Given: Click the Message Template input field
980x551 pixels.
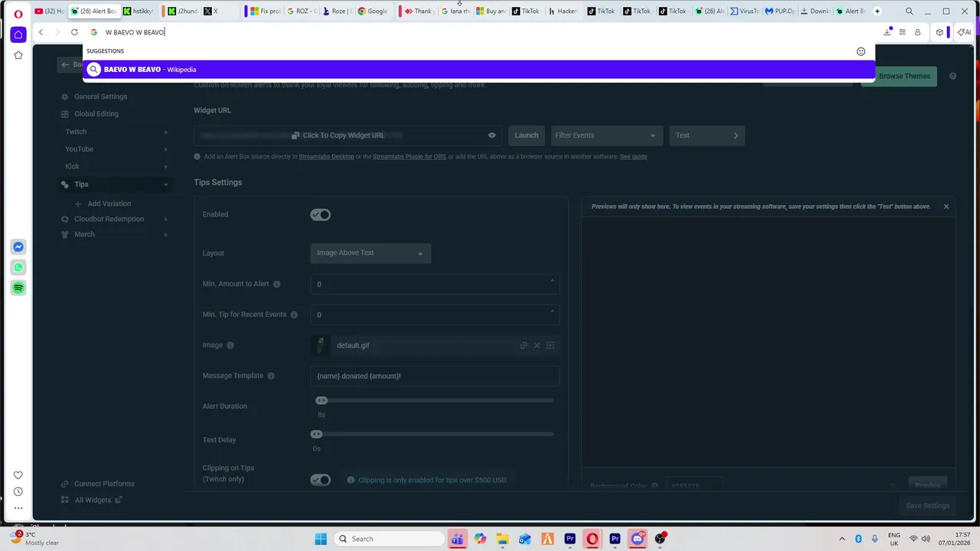Looking at the screenshot, I should pyautogui.click(x=435, y=376).
